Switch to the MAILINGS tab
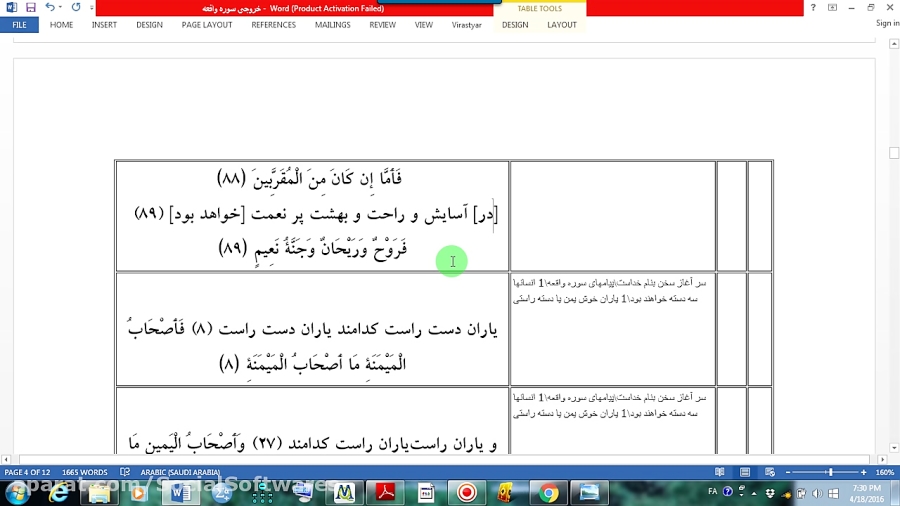Viewport: 900px width, 506px height. [x=332, y=25]
